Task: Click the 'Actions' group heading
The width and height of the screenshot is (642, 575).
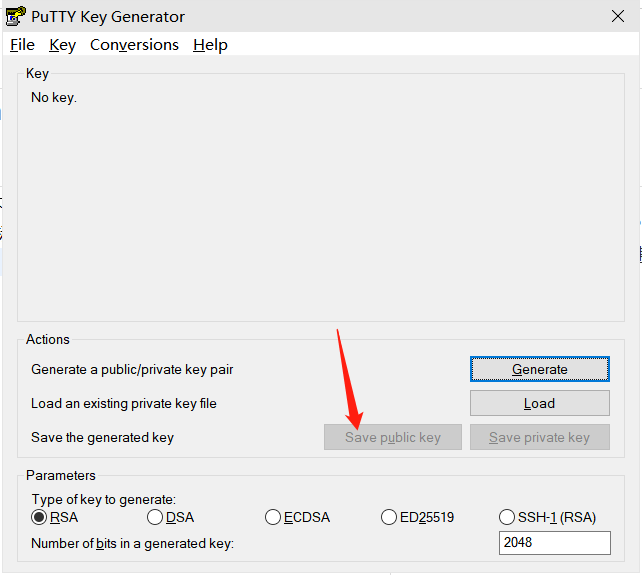Action: point(47,339)
